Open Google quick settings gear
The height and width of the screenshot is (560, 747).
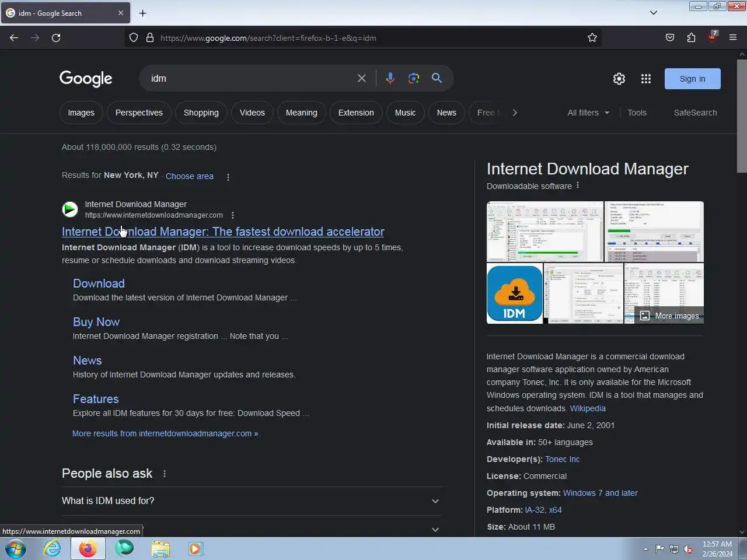click(619, 79)
